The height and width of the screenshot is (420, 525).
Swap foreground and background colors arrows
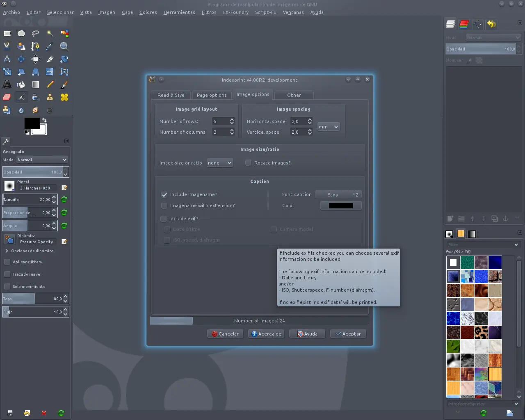click(44, 120)
